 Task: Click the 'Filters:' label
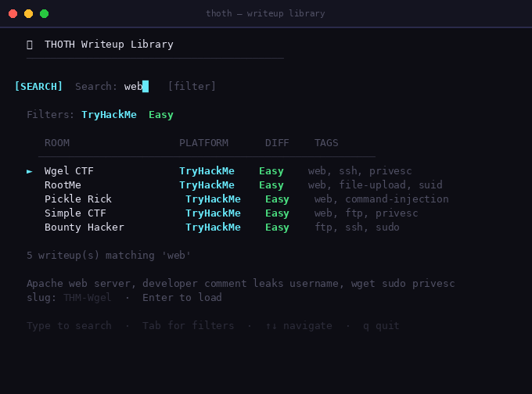click(50, 115)
